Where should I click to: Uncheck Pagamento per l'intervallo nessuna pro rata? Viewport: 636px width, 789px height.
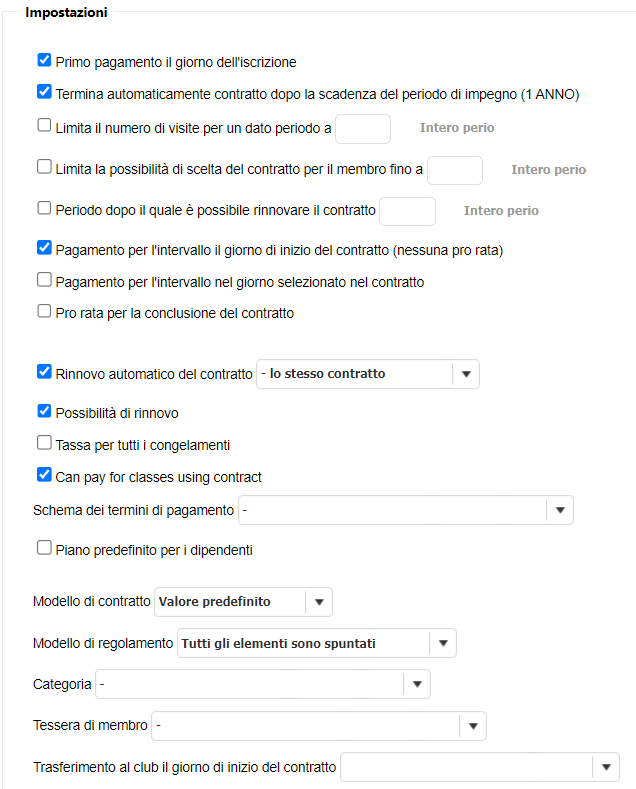pyautogui.click(x=44, y=248)
